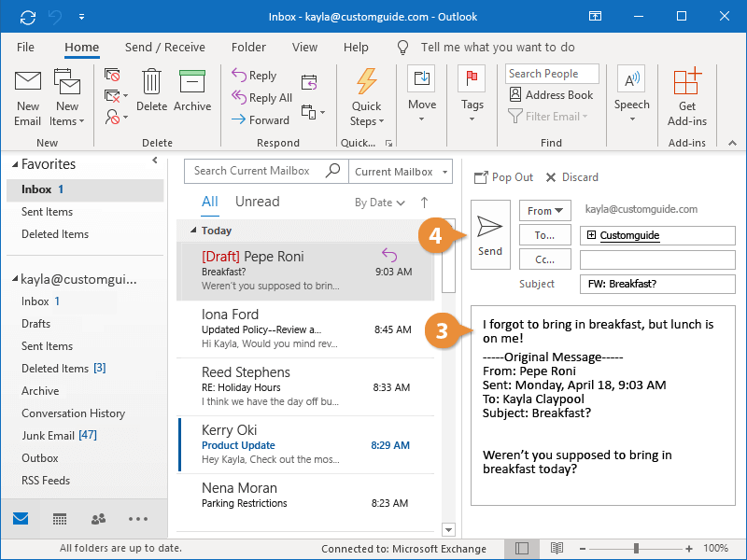This screenshot has height=560, width=747.
Task: Open the Address Book
Action: click(551, 95)
